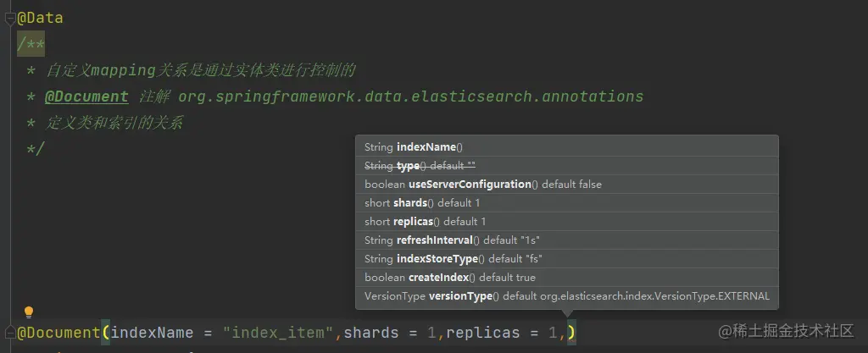Select boolean useServerConfiguration() default false

(x=567, y=185)
